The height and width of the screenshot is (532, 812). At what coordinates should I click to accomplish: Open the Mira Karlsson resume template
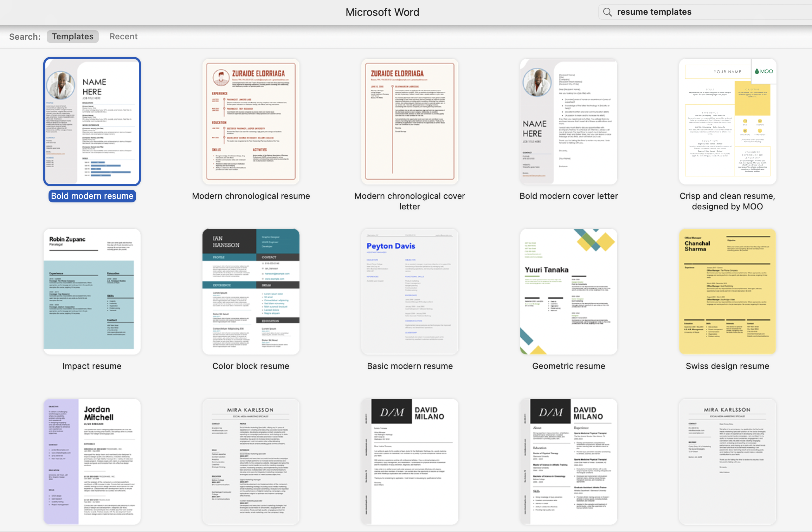251,461
